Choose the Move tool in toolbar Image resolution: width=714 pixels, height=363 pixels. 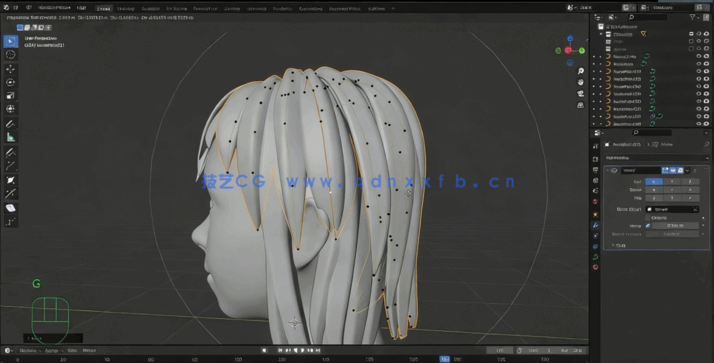pos(10,69)
